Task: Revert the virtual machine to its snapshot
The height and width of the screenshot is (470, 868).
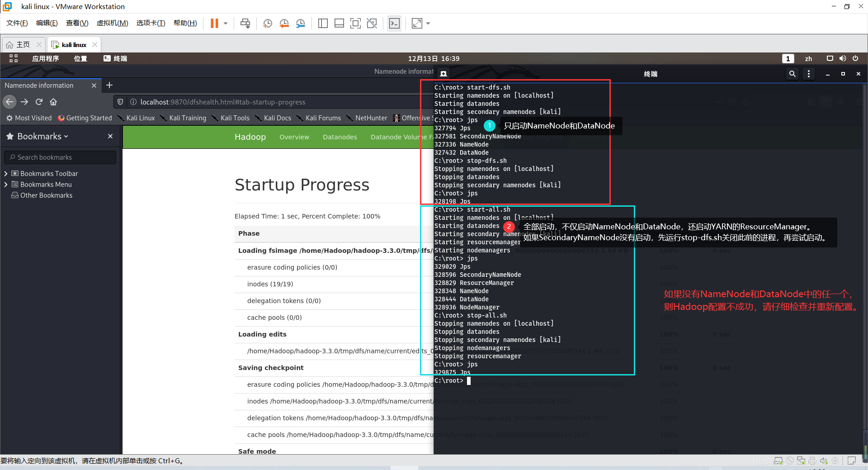Action: tap(284, 23)
